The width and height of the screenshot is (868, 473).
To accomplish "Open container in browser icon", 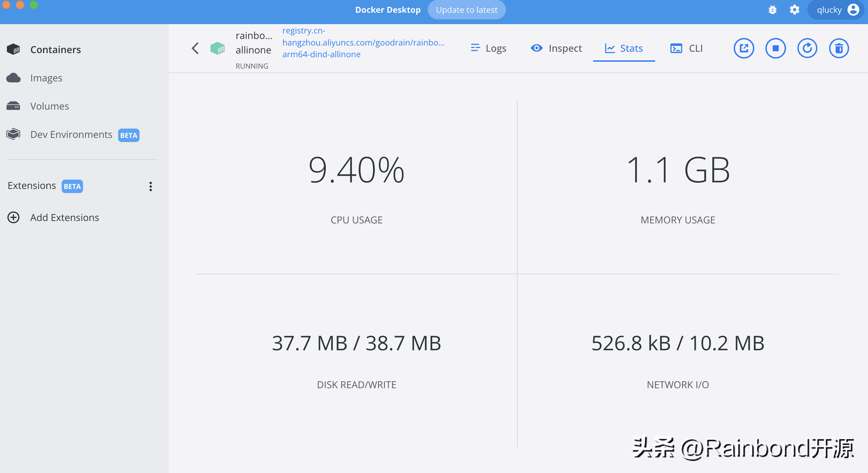I will tap(744, 48).
